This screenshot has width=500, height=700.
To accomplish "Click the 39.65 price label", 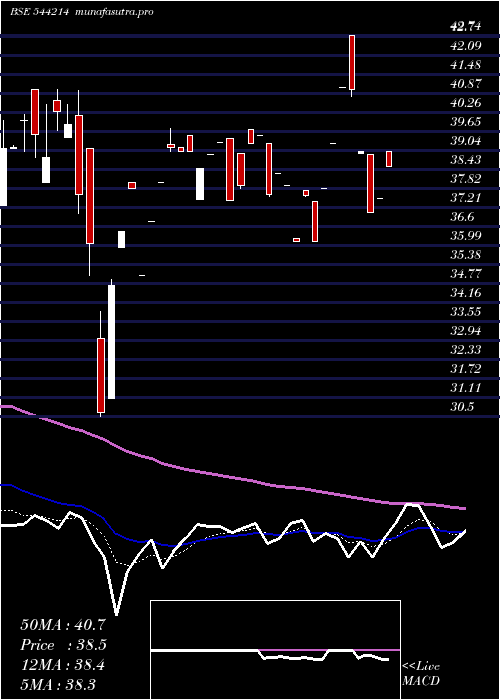I will (x=466, y=122).
